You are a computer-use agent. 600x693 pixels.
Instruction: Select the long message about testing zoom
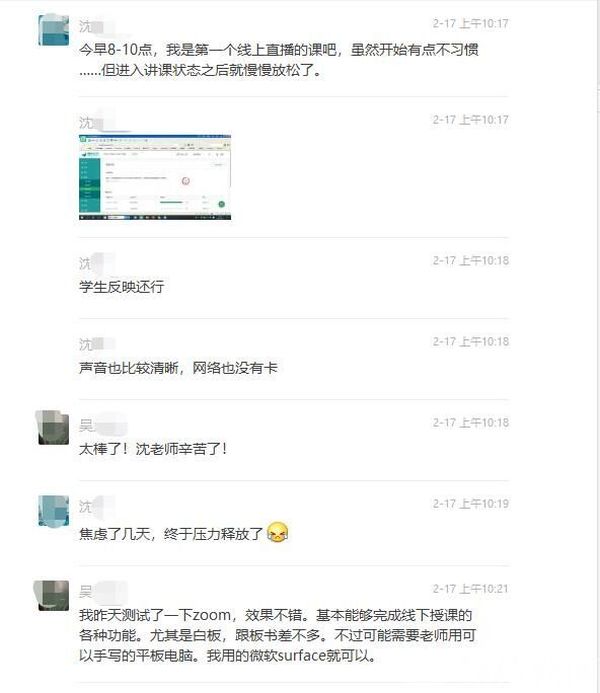[277, 635]
